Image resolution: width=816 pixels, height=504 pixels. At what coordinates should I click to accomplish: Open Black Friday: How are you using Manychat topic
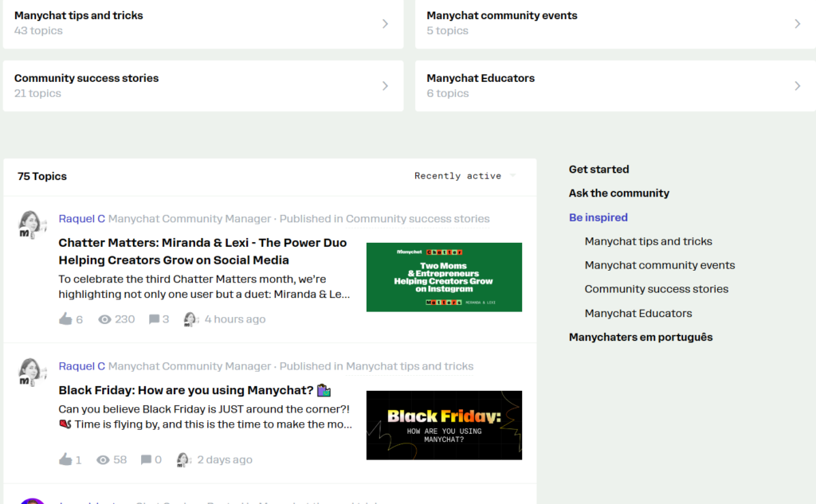[194, 390]
